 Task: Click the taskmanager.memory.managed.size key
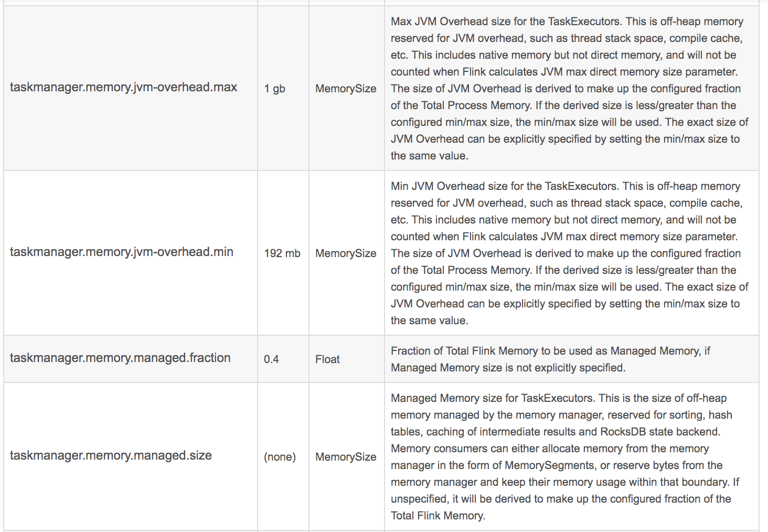click(111, 455)
